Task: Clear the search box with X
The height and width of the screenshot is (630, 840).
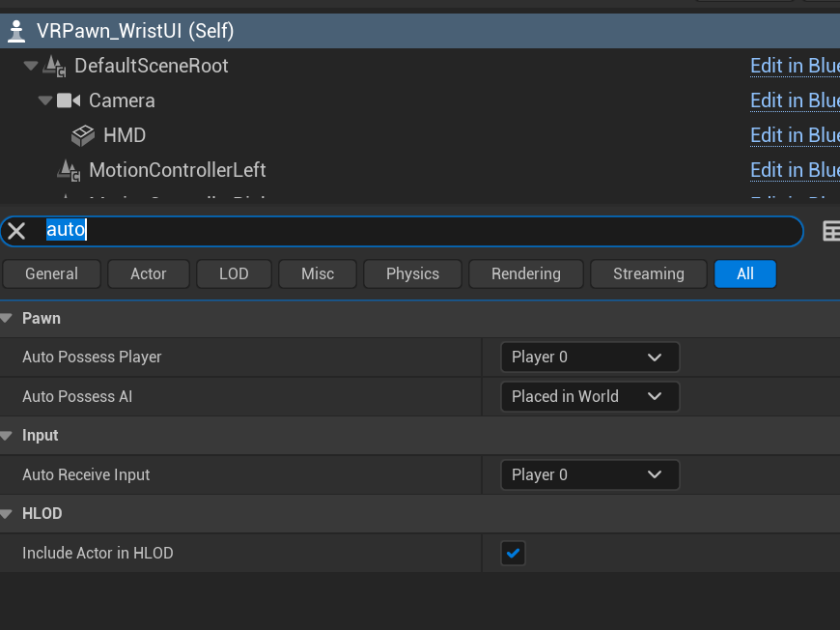Action: pos(16,231)
